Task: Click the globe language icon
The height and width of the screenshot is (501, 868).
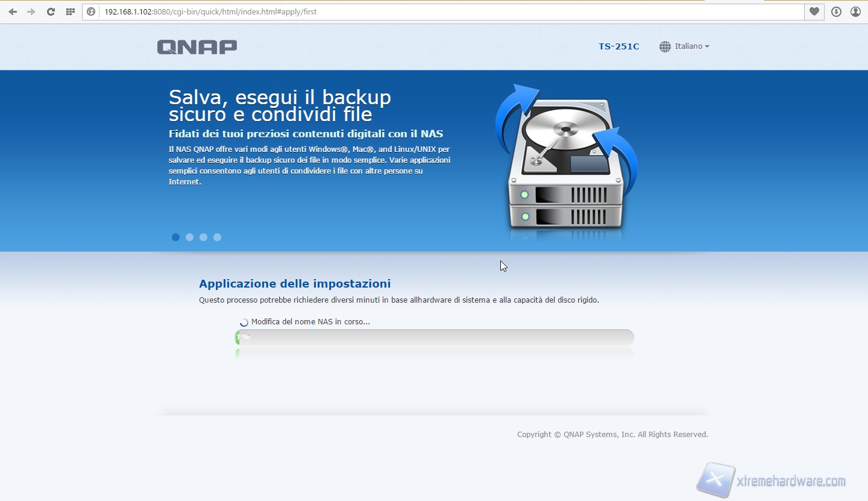Action: point(665,46)
